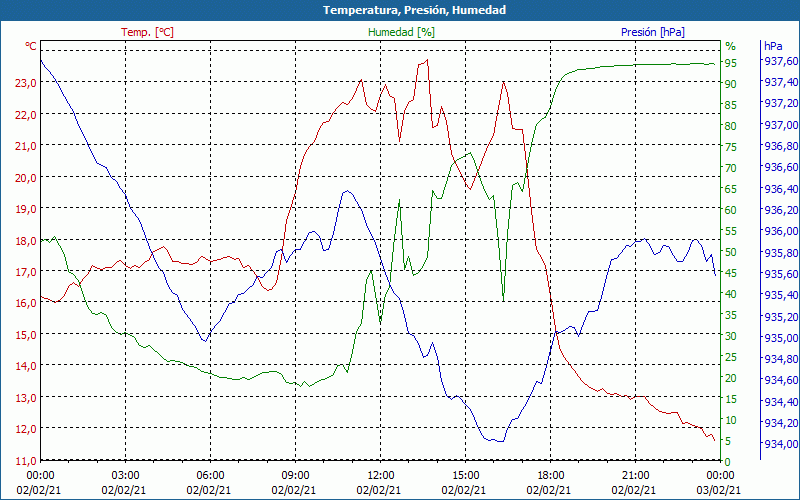This screenshot has width=800, height=500.
Task: Click the 19,0 temperature axis value
Action: pos(26,209)
